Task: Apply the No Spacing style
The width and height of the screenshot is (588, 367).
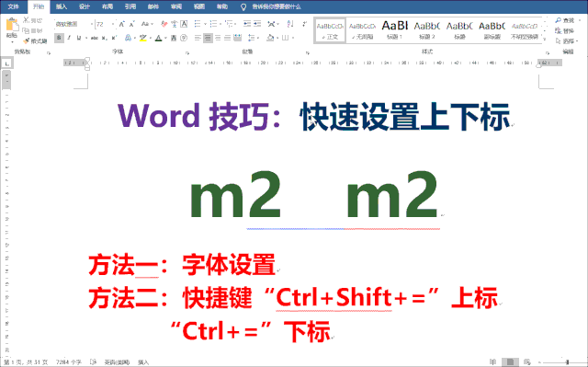Action: point(362,30)
